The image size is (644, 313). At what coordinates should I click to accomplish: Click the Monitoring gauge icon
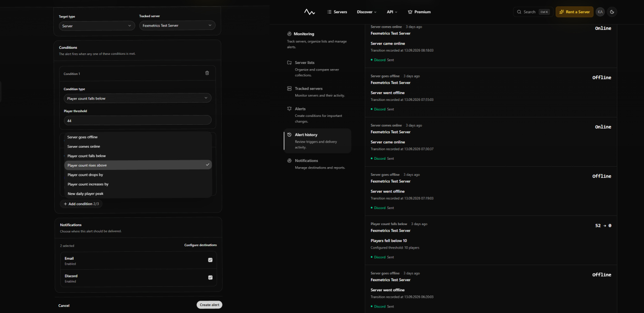tap(289, 34)
